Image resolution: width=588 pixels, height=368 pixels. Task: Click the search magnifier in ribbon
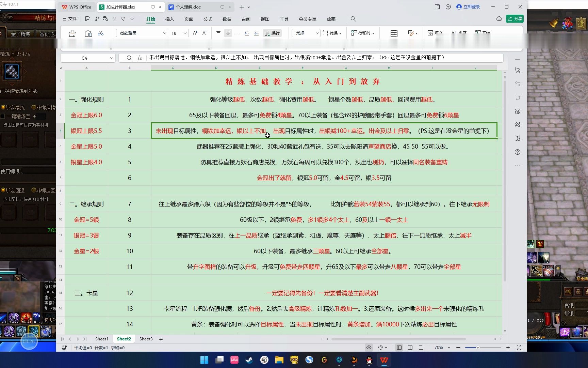353,19
